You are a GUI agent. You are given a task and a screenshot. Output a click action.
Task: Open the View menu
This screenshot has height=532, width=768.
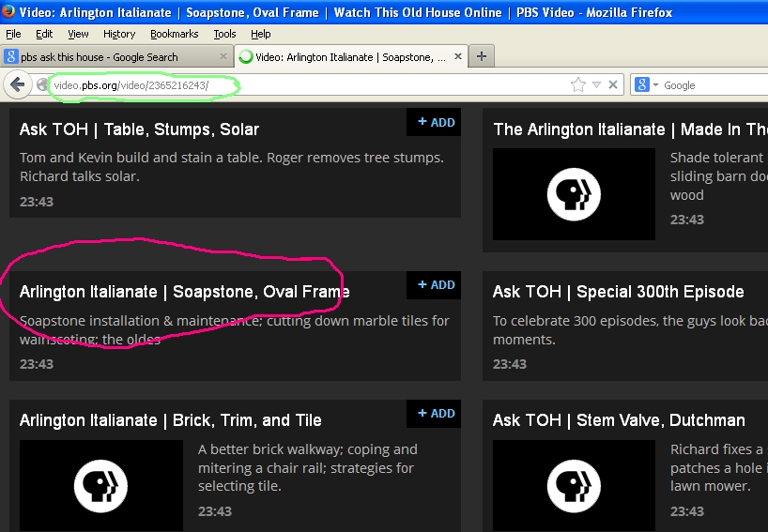78,34
